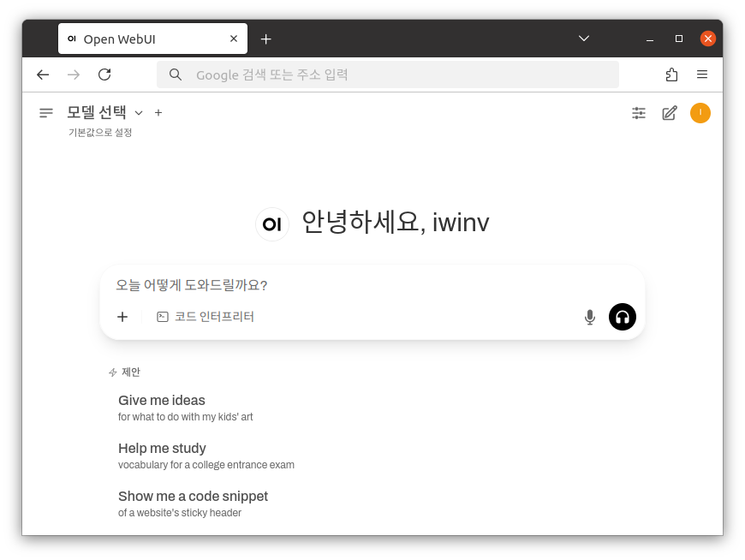This screenshot has height=560, width=745.
Task: Click the browser address bar
Action: coord(388,74)
